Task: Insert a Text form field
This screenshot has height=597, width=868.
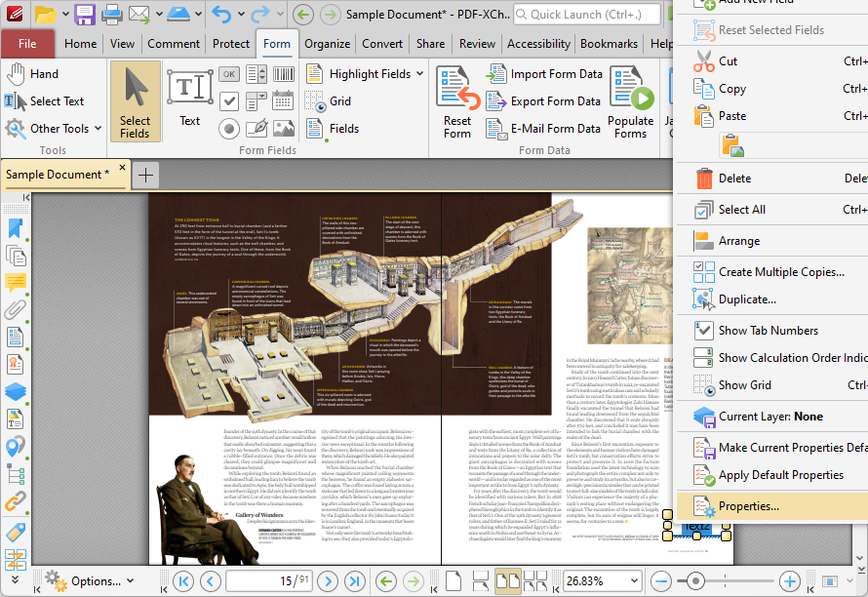Action: click(x=190, y=99)
